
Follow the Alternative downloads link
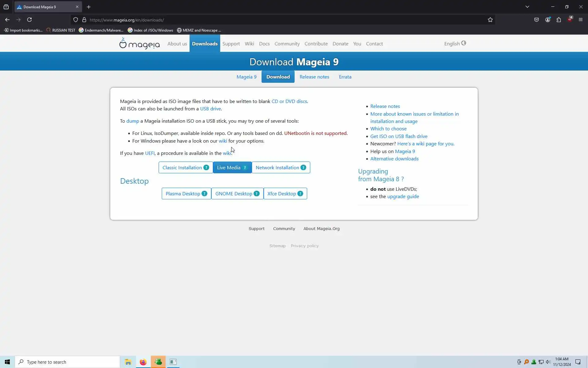394,159
